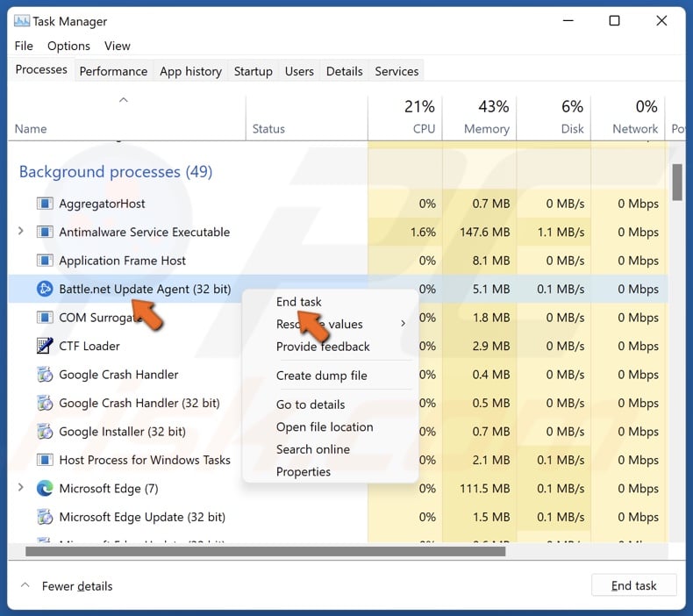Click the Background processes (49) group header

tap(115, 172)
